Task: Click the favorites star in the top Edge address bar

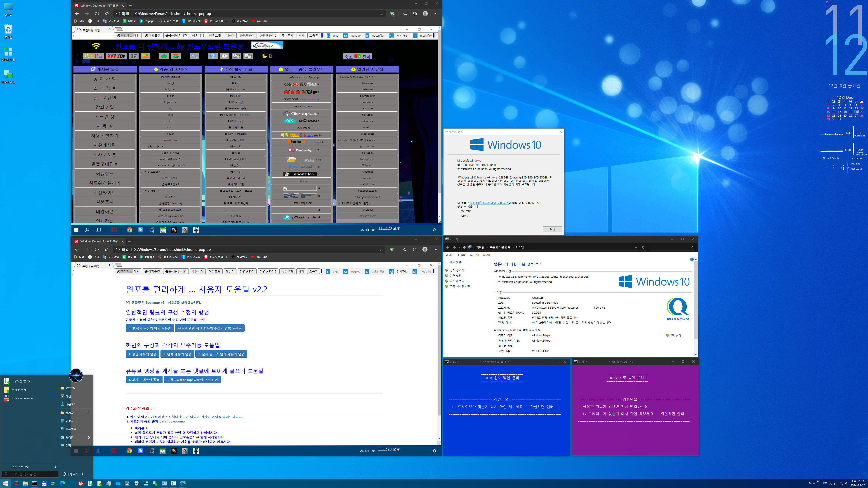Action: (x=381, y=14)
